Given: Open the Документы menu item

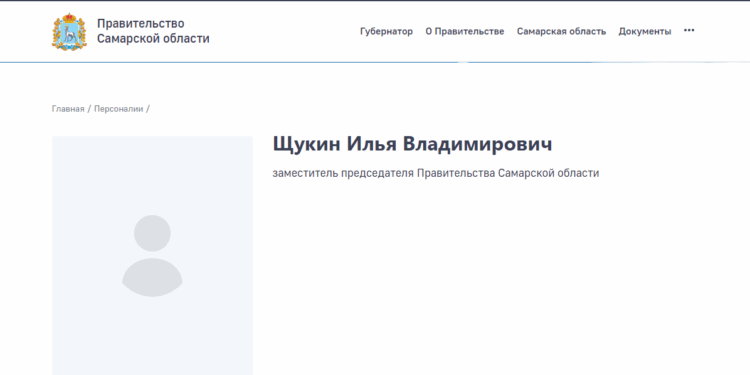Looking at the screenshot, I should [645, 32].
